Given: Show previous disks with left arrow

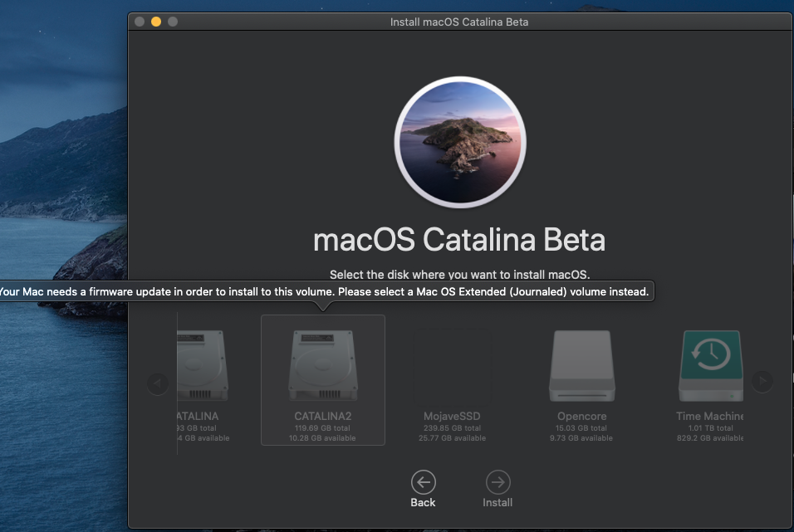Looking at the screenshot, I should pyautogui.click(x=158, y=383).
